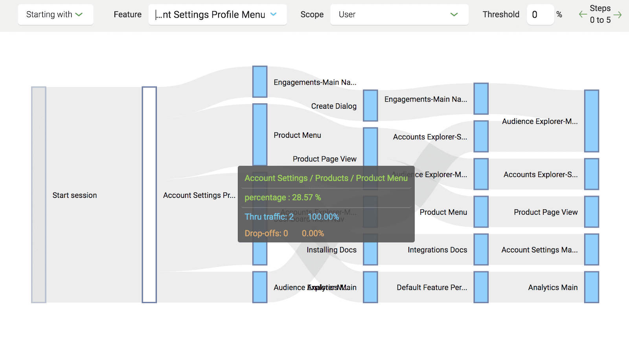
Task: Select the Default Feature Per... node bar
Action: (481, 287)
